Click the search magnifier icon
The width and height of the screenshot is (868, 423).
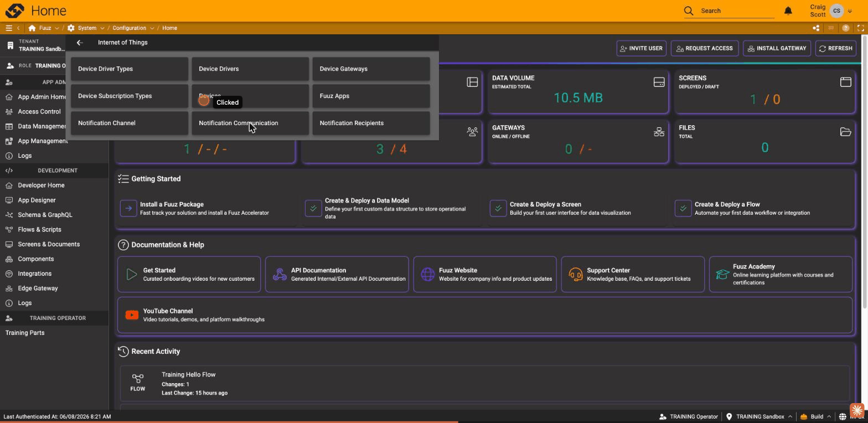click(x=689, y=11)
